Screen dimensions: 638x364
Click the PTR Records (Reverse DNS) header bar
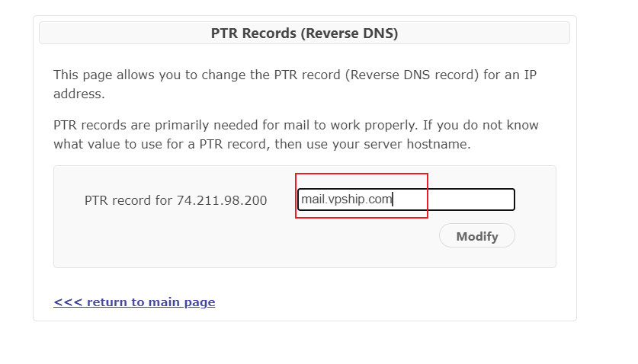304,33
